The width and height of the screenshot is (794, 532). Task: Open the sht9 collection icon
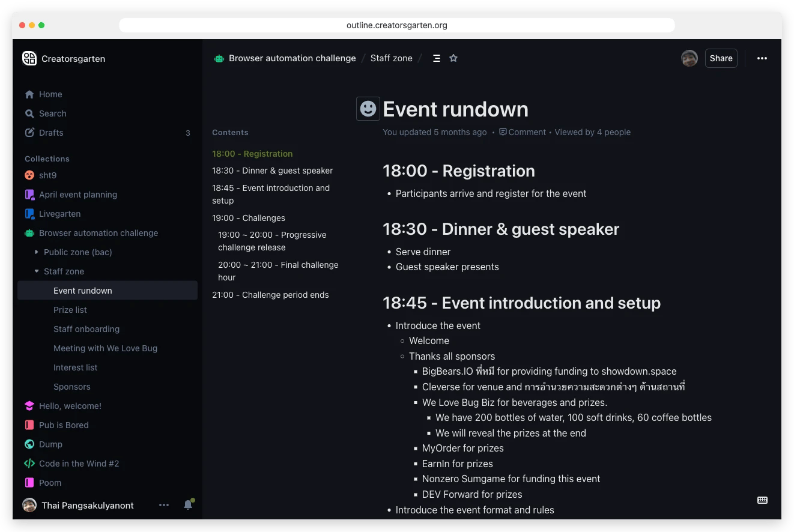pos(29,175)
